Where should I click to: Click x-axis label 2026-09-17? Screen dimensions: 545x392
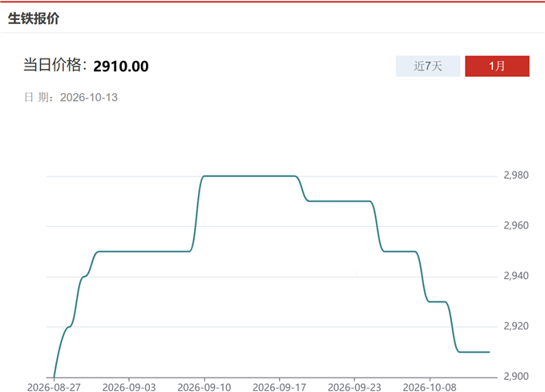pos(279,387)
